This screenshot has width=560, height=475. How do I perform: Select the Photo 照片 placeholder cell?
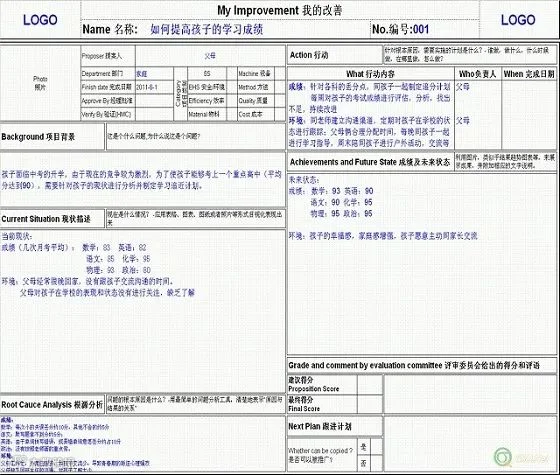coord(40,83)
